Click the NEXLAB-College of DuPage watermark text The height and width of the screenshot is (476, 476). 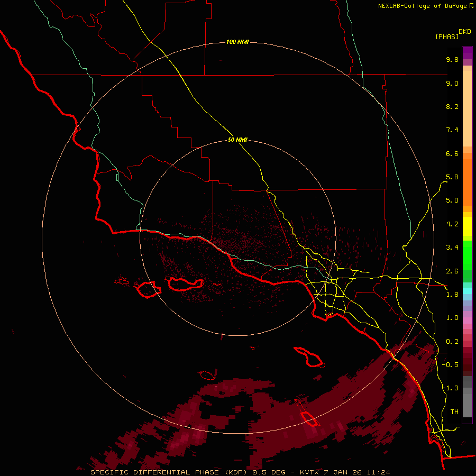coord(423,6)
